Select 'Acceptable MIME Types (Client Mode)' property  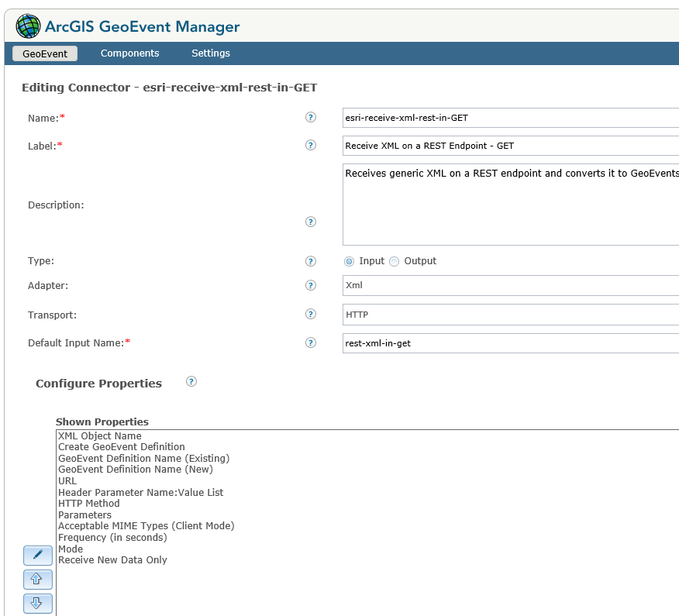tap(146, 526)
